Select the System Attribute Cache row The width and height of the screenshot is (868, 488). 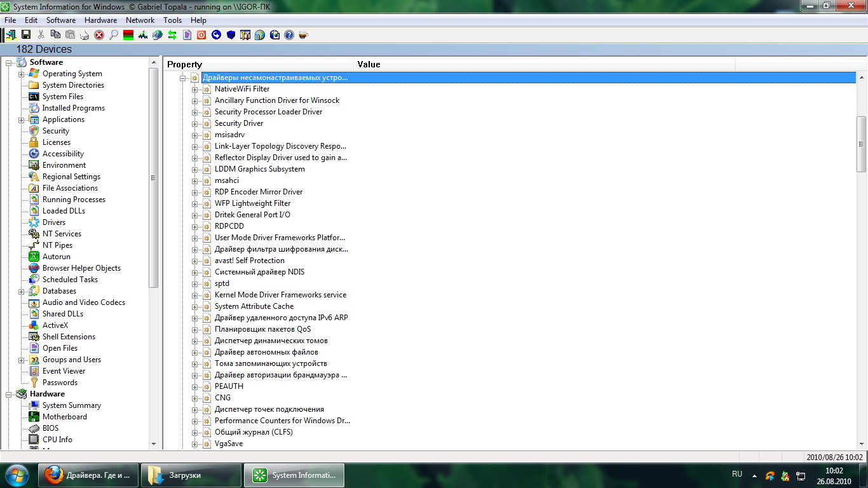[254, 306]
